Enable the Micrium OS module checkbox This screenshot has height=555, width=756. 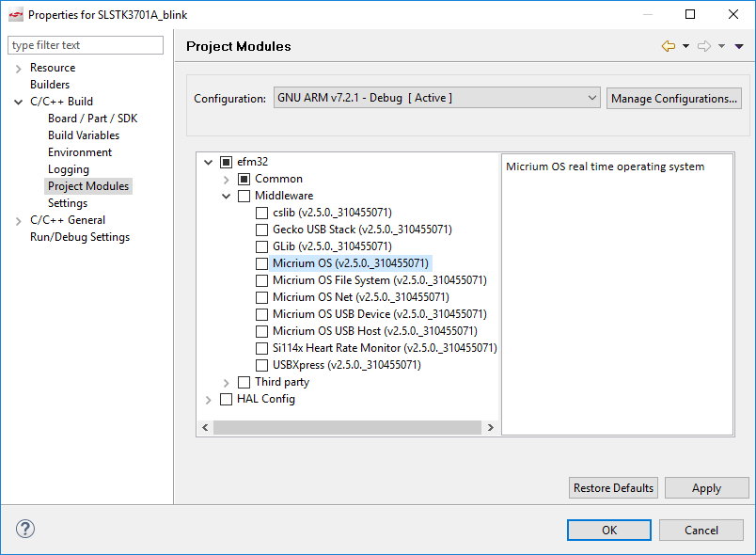262,263
